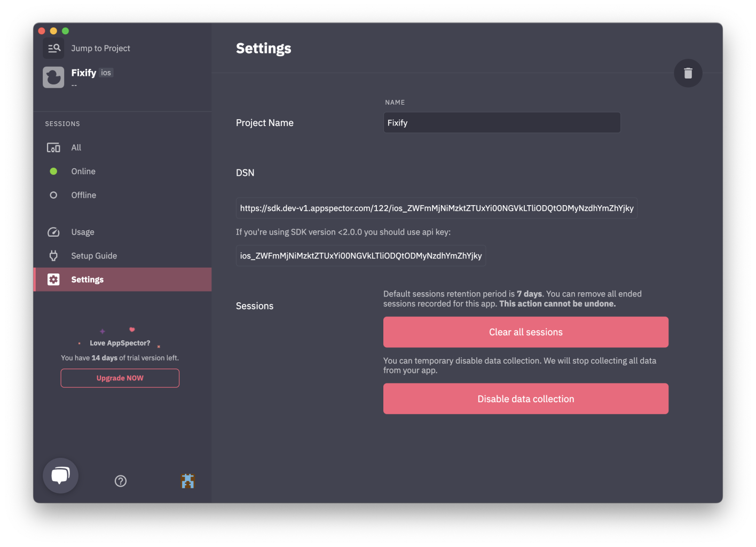Click the Love AppSpector? text
Image resolution: width=756 pixels, height=547 pixels.
(x=120, y=343)
